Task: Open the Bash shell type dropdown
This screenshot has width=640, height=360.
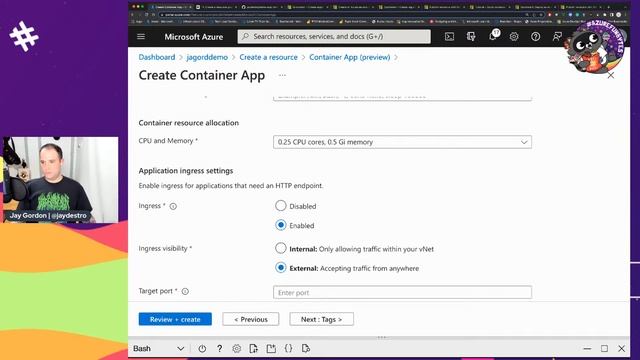Action: [158, 349]
